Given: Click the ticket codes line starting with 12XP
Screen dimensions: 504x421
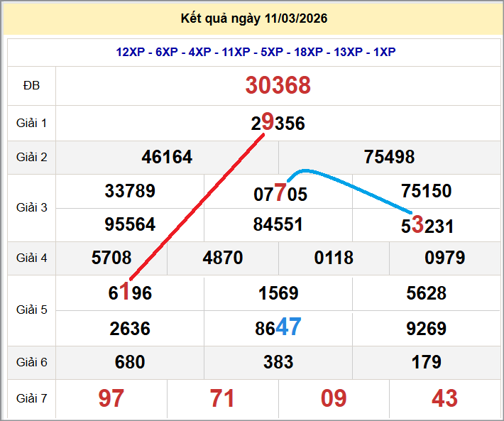Looking at the screenshot, I should coord(256,52).
